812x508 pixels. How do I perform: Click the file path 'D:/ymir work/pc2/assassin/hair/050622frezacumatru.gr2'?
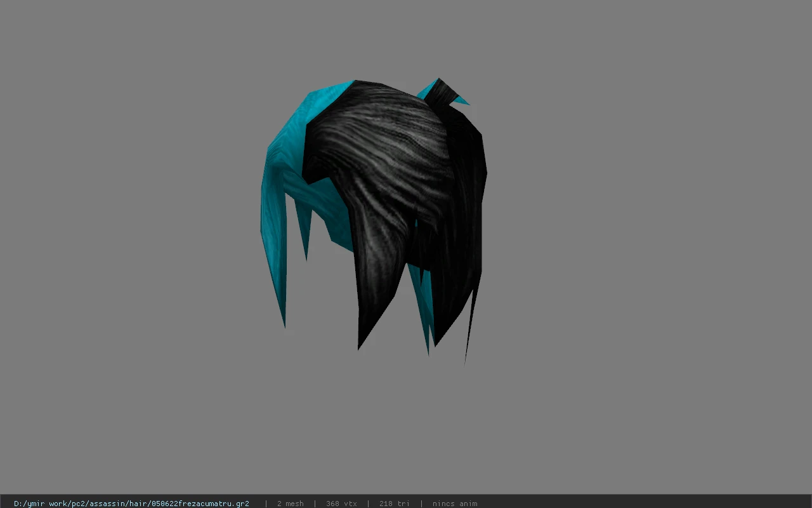(131, 504)
